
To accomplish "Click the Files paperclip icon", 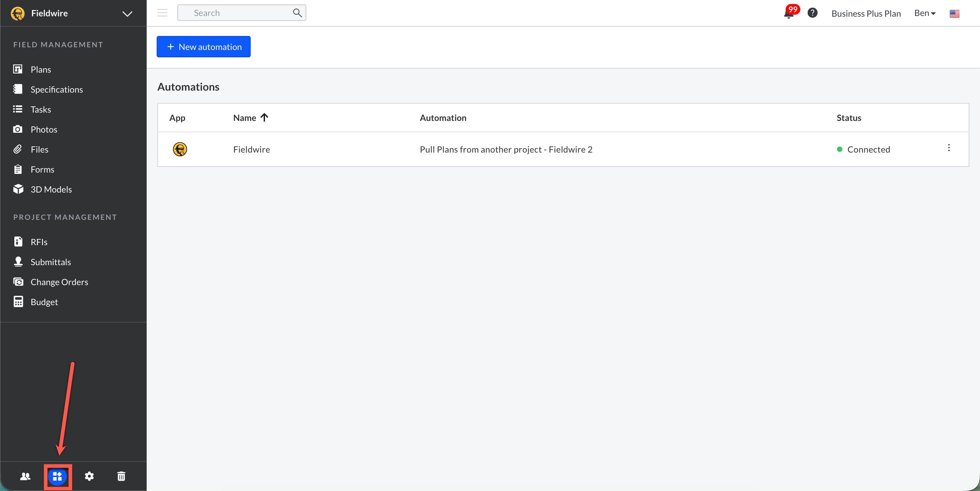I will pos(17,149).
